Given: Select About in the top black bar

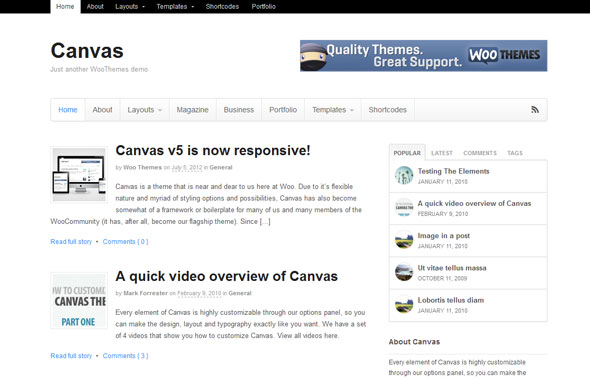Looking at the screenshot, I should (95, 6).
